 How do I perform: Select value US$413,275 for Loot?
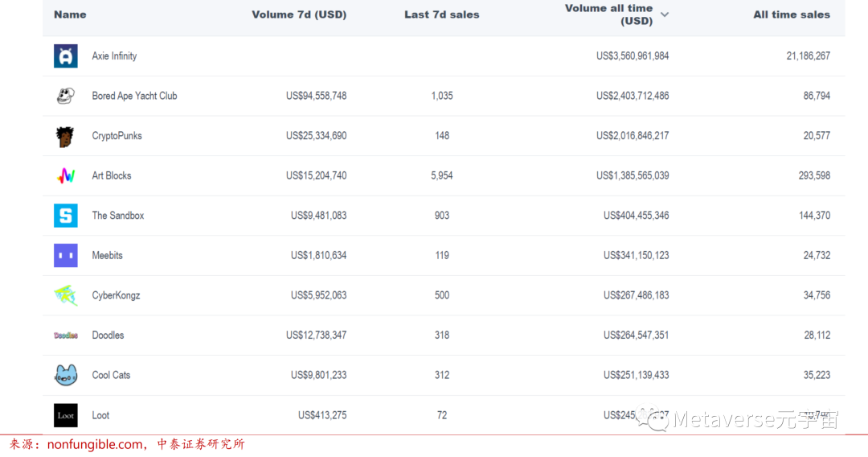(322, 415)
